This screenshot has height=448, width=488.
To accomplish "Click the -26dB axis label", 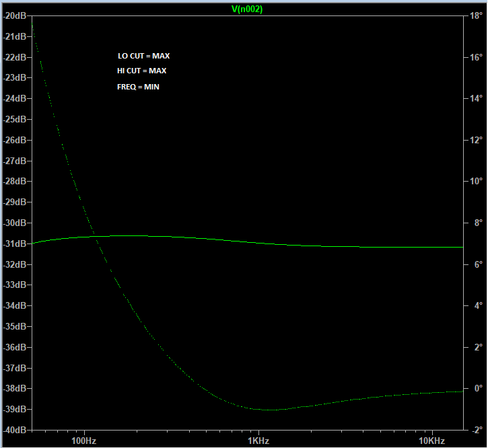I will (14, 141).
